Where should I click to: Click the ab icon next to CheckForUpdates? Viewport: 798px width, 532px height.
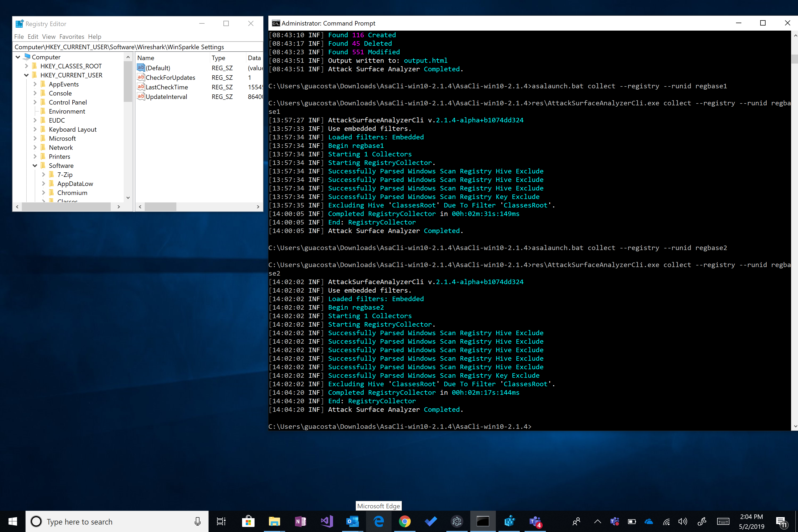point(141,77)
